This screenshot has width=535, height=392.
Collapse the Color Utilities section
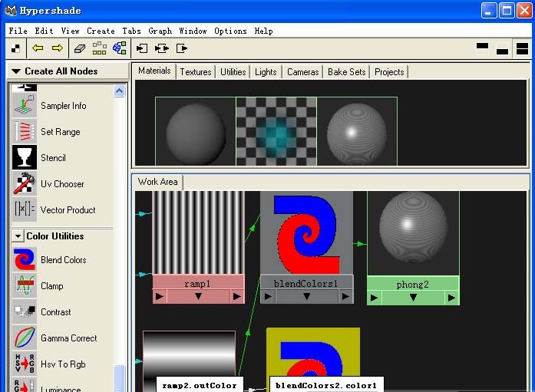pyautogui.click(x=18, y=236)
